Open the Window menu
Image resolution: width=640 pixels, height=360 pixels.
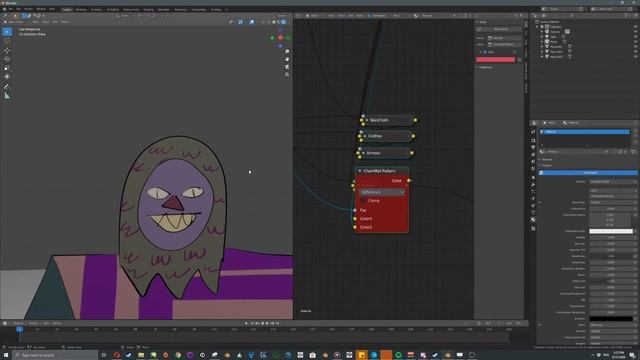[x=41, y=9]
